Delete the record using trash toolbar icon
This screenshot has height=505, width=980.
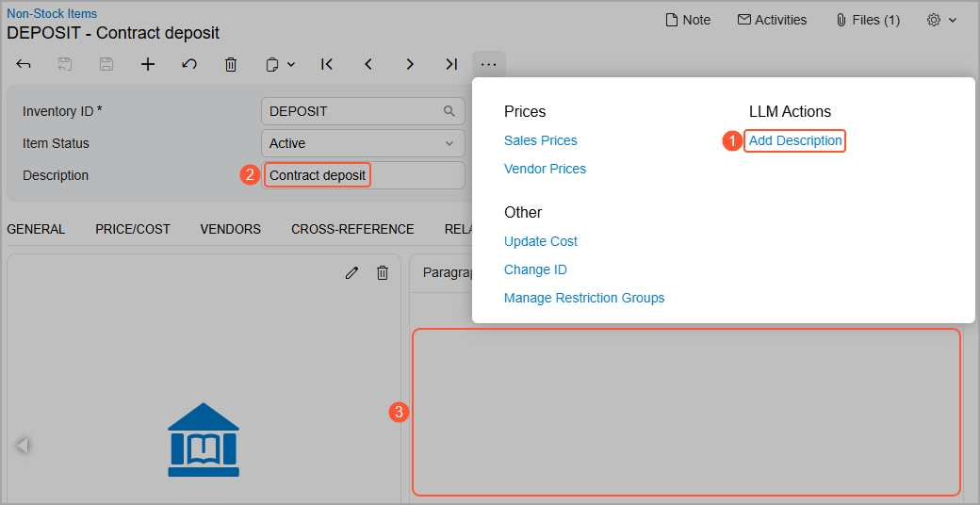coord(231,64)
